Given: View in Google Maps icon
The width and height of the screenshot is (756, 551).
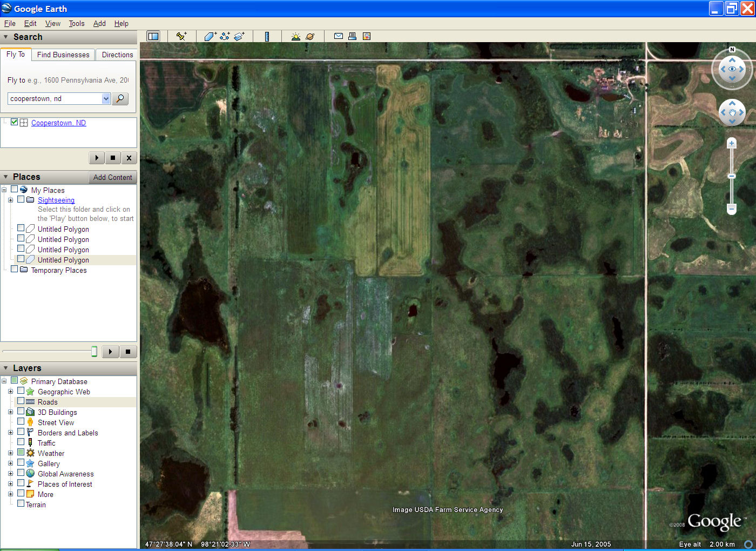Looking at the screenshot, I should point(367,36).
